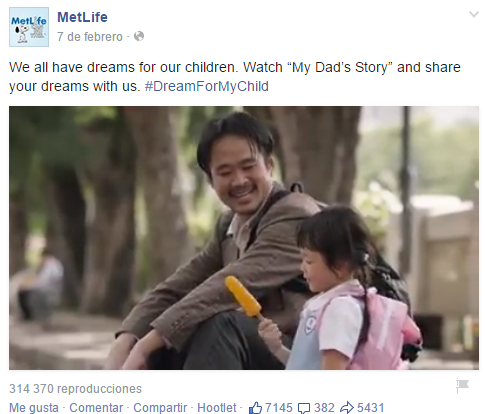Expand the post options chevron
485x414 pixels.
(474, 14)
